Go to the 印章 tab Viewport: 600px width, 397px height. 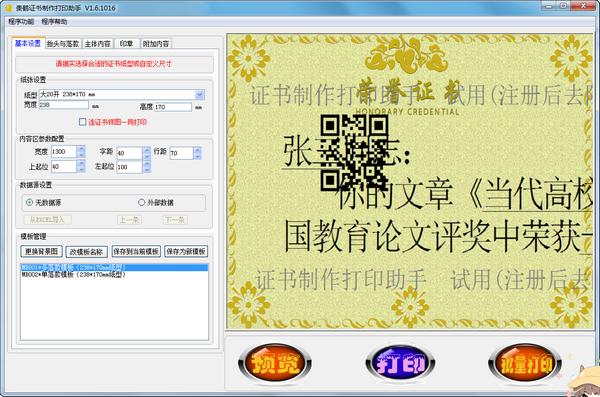[x=126, y=44]
